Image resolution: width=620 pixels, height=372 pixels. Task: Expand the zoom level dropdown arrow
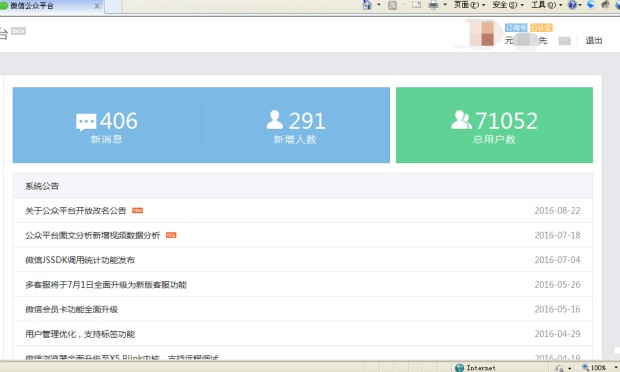click(616, 368)
